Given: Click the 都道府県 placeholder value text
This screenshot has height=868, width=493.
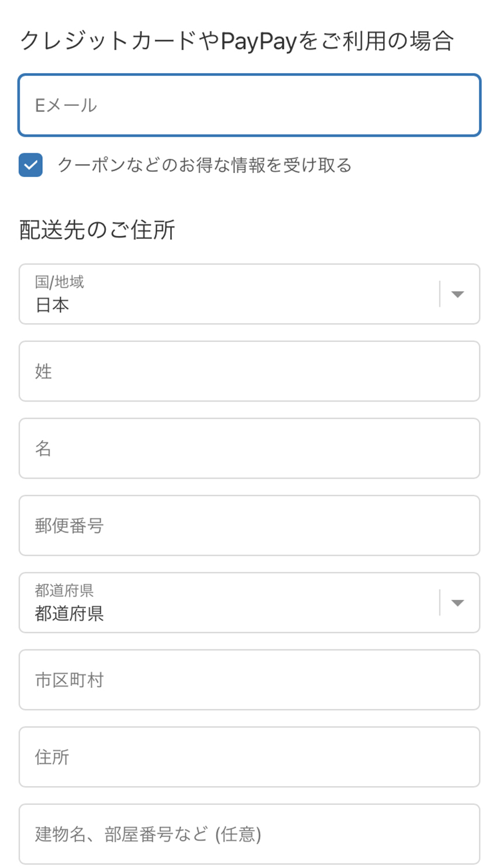Looking at the screenshot, I should pyautogui.click(x=69, y=614).
